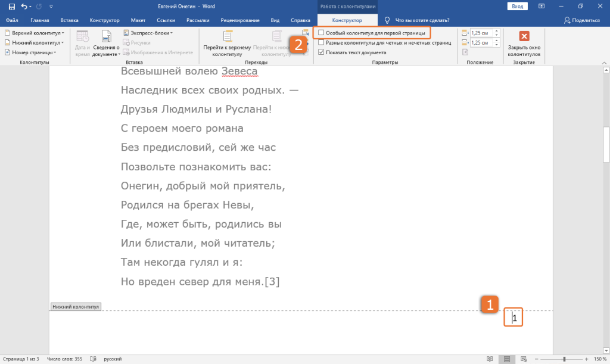
Task: Open the Макет tab
Action: [138, 20]
